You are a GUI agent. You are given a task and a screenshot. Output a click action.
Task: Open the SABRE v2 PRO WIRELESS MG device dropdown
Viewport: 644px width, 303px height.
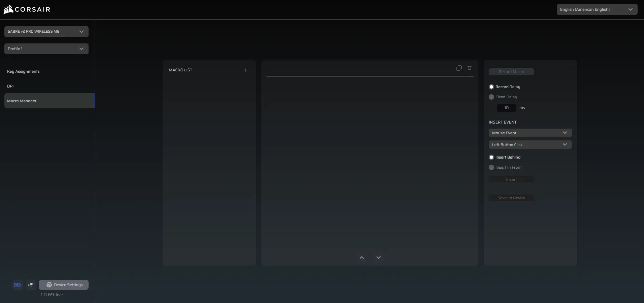tap(46, 32)
